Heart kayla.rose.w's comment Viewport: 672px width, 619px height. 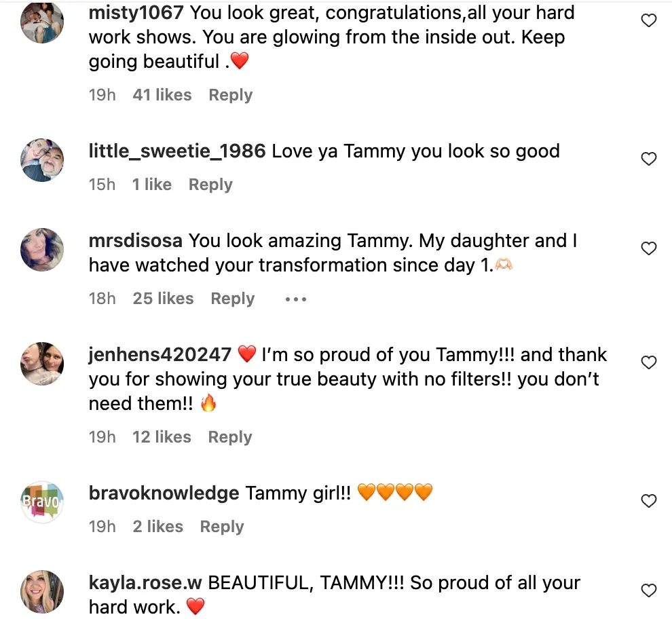tap(649, 591)
